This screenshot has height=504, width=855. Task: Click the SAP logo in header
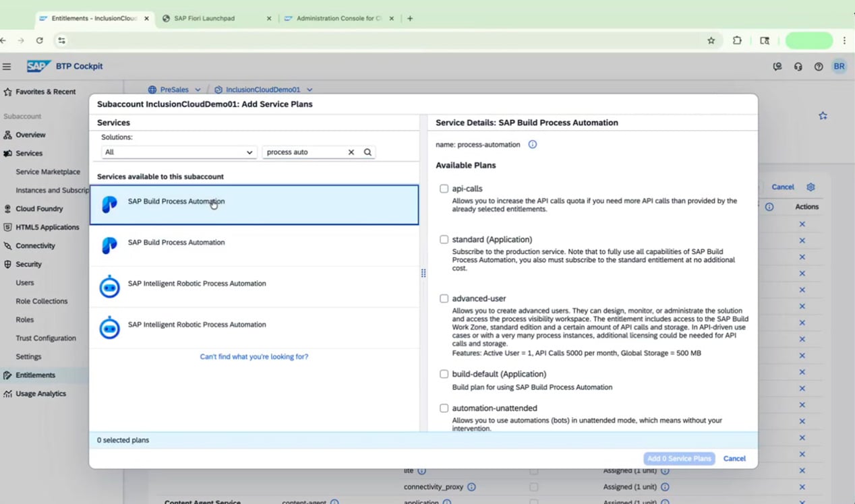[x=39, y=66]
